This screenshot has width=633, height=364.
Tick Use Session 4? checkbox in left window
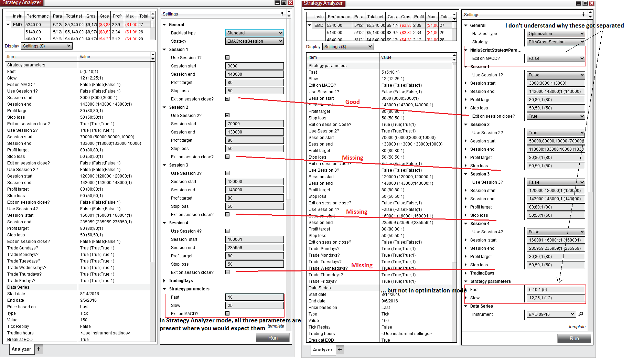point(227,231)
